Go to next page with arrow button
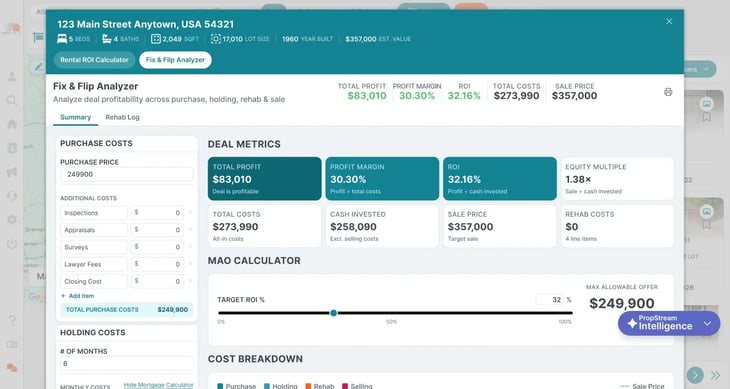Viewport: 730px width, 389px height. point(695,375)
